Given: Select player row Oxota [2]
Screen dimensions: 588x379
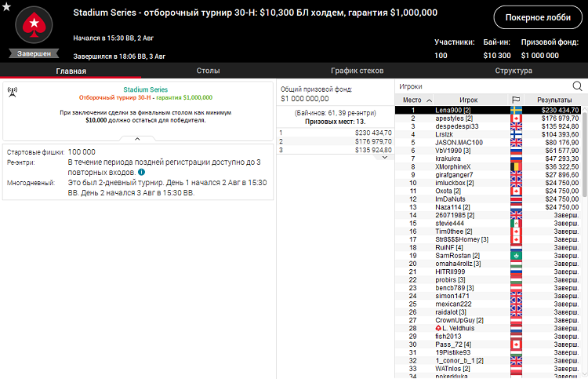Looking at the screenshot, I should (488, 191).
